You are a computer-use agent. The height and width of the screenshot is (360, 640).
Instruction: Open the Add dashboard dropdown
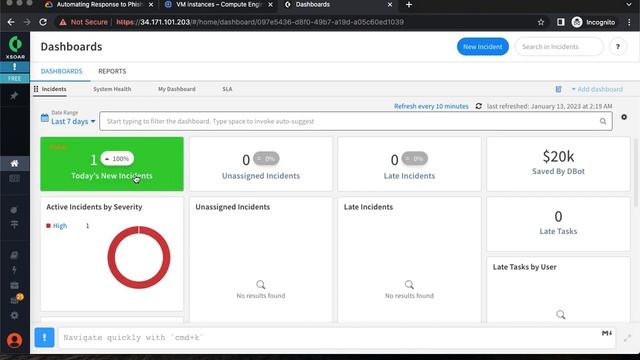(597, 89)
